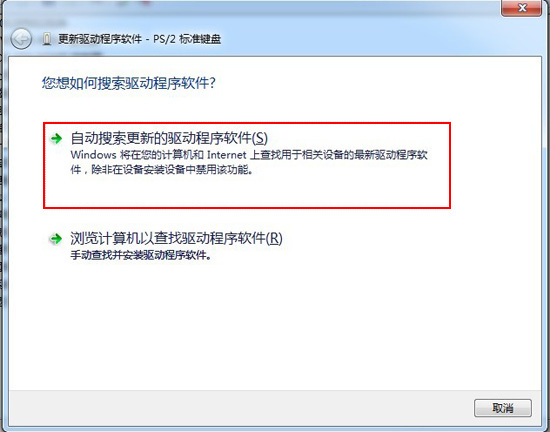
Task: Click the 更新驱动程序软件 title text
Action: tap(100, 39)
